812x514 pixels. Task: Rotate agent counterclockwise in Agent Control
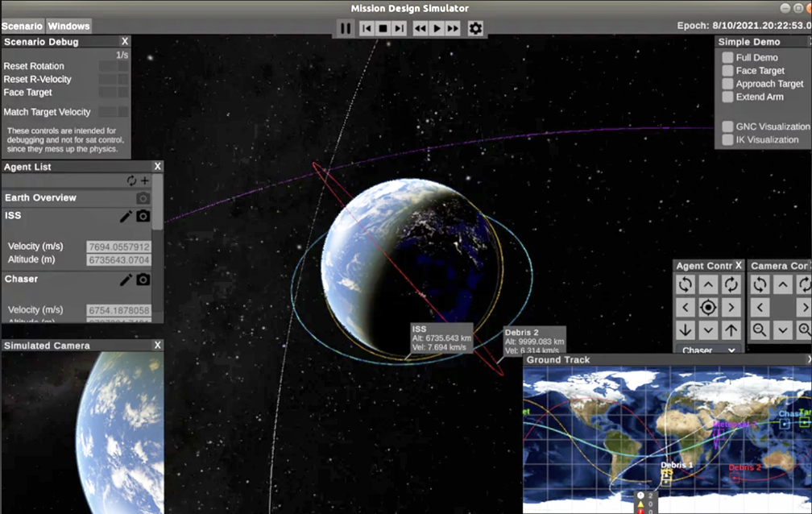click(685, 284)
